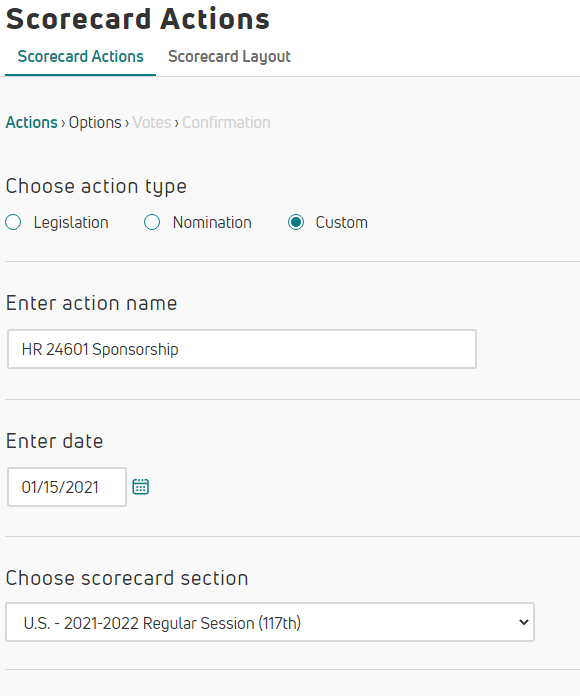Viewport: 580px width, 696px height.
Task: Click the 'Choose action type' heading
Action: tap(96, 186)
